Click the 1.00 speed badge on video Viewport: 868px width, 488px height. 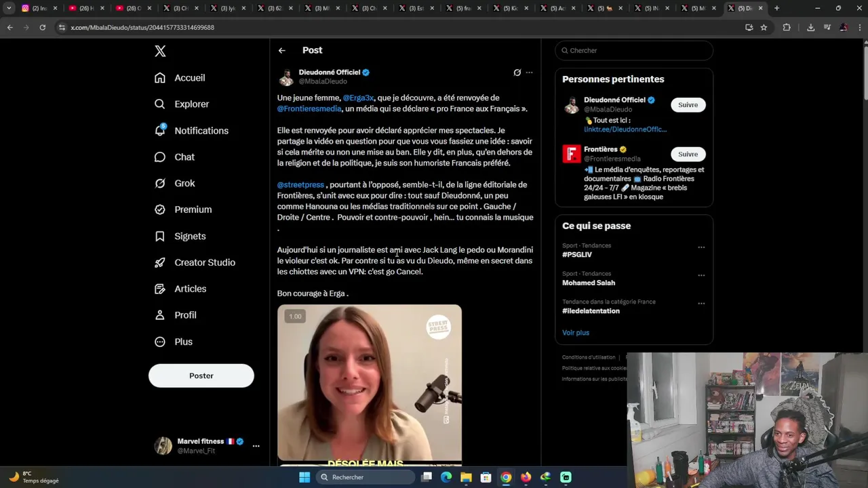coord(295,317)
